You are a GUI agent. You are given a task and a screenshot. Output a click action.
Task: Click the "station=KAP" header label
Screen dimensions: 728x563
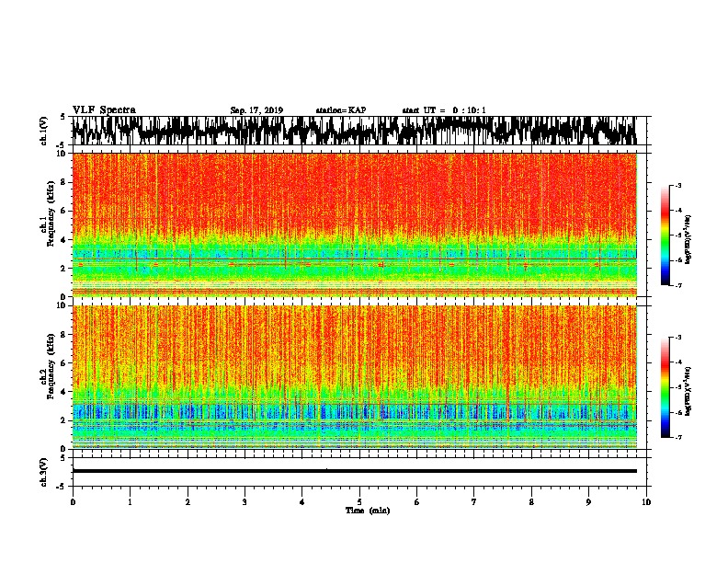pyautogui.click(x=341, y=110)
